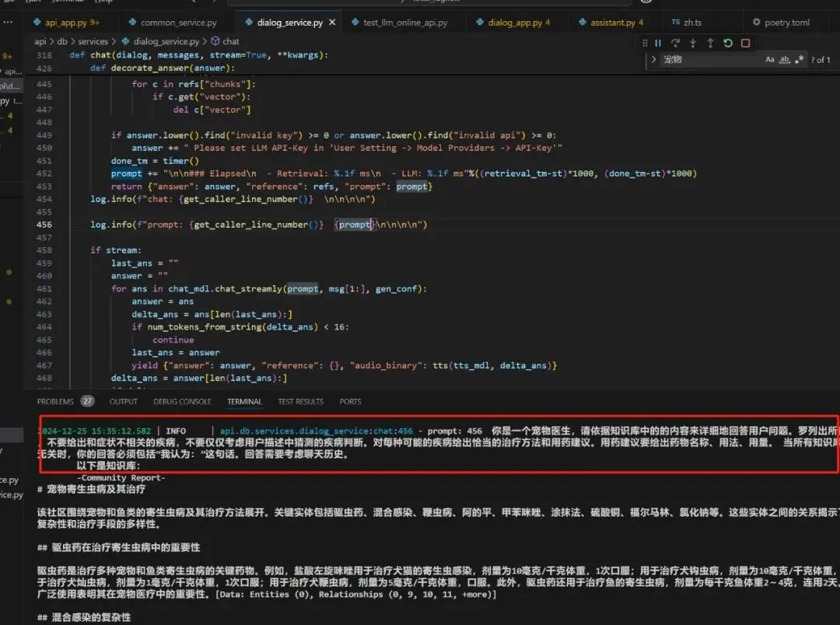Click the Problems count badge 27
This screenshot has width=840, height=625.
(87, 400)
